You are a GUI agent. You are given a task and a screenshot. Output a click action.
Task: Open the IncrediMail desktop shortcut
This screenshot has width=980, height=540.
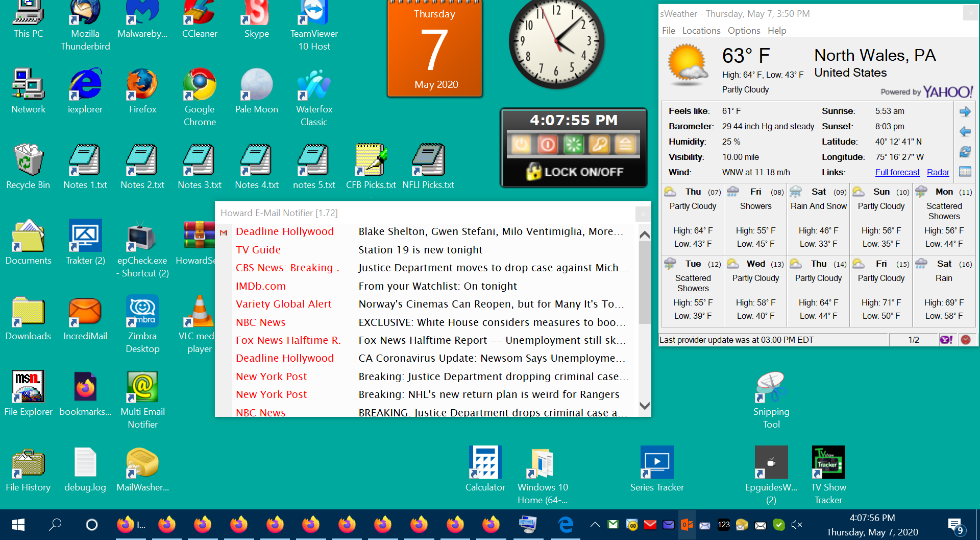[x=85, y=318]
